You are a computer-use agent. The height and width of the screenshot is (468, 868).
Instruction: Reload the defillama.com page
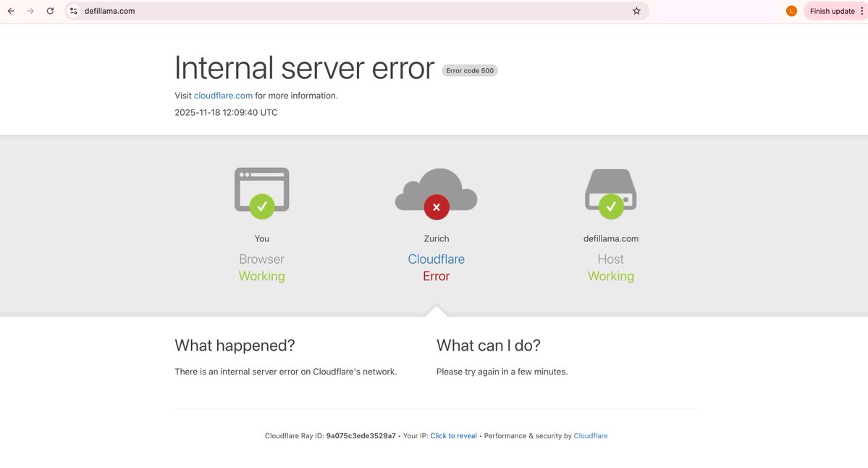[x=50, y=11]
